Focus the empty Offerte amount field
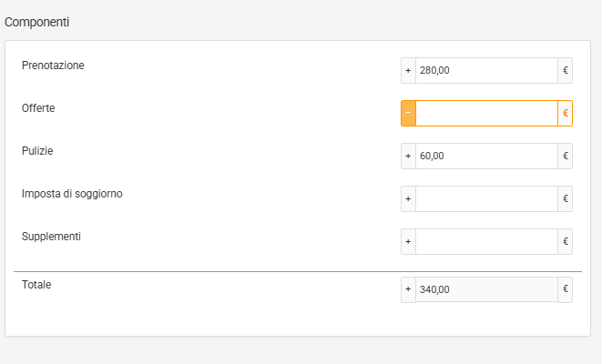This screenshot has height=364, width=602. coord(486,114)
